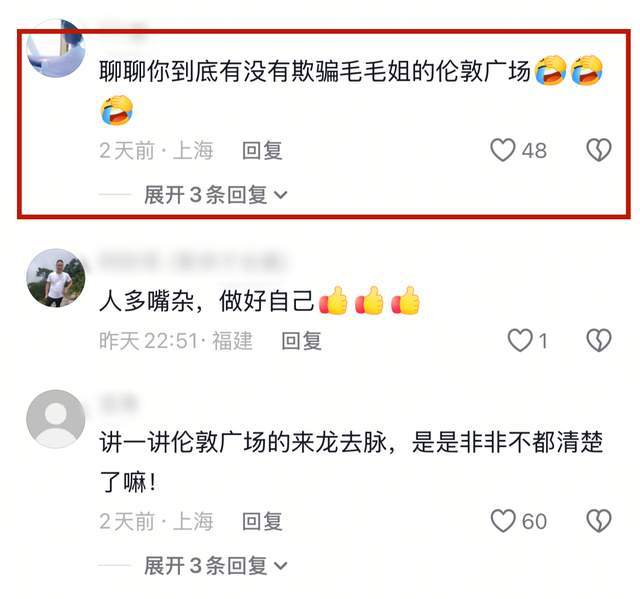The height and width of the screenshot is (599, 640).
Task: Open the gray default avatar profile
Action: 56,419
